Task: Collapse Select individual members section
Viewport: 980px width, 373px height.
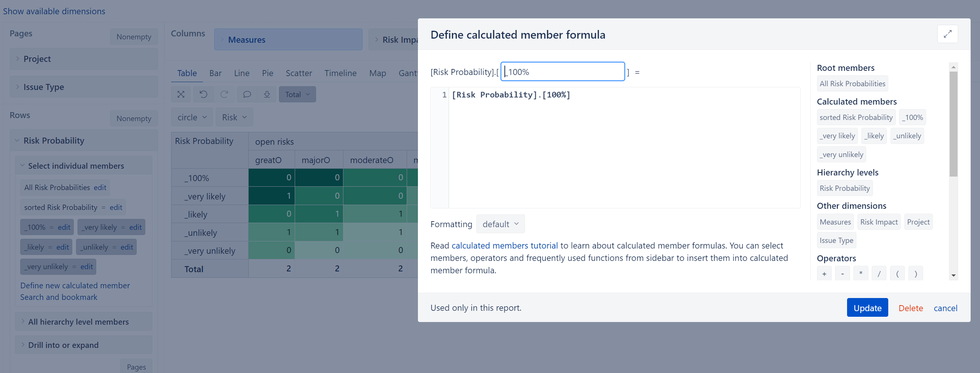Action: [83, 166]
